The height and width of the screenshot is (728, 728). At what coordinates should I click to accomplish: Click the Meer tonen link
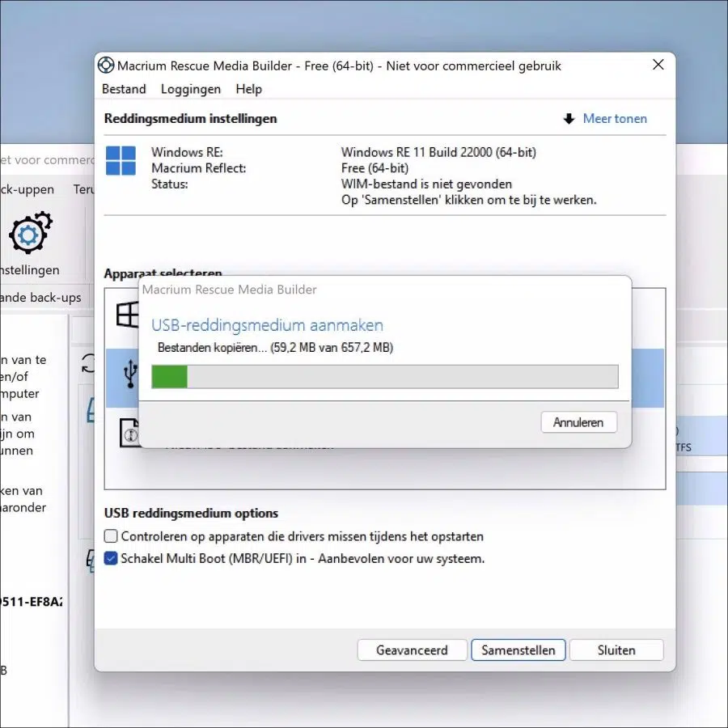615,118
